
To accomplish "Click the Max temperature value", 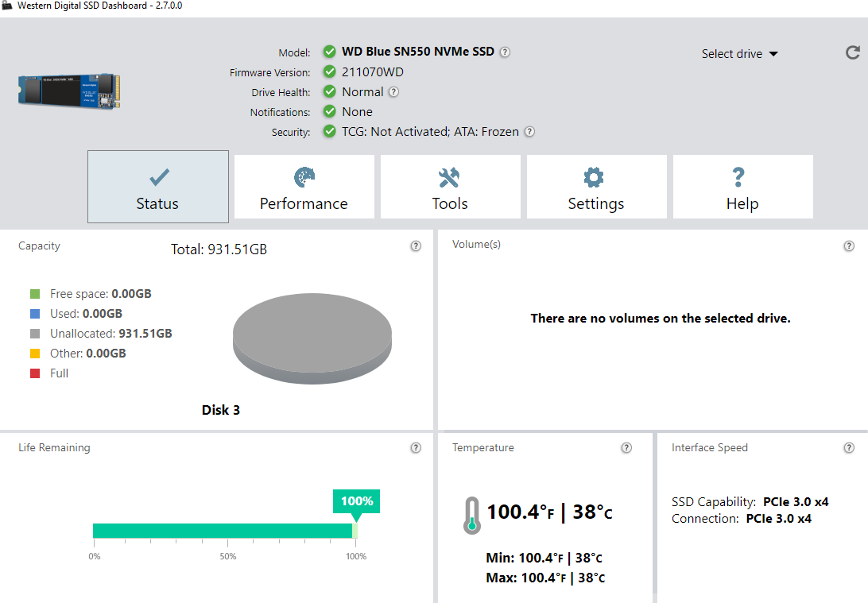I will [x=545, y=578].
